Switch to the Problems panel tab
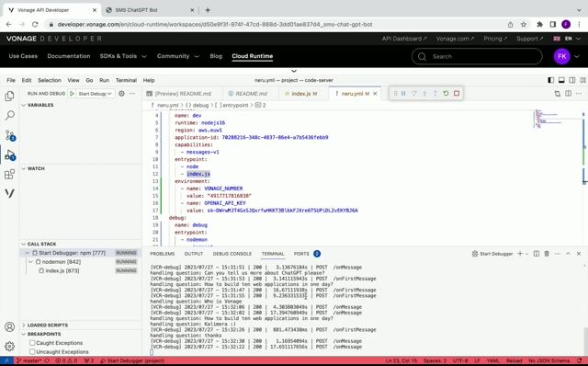This screenshot has width=588, height=366. pyautogui.click(x=163, y=254)
